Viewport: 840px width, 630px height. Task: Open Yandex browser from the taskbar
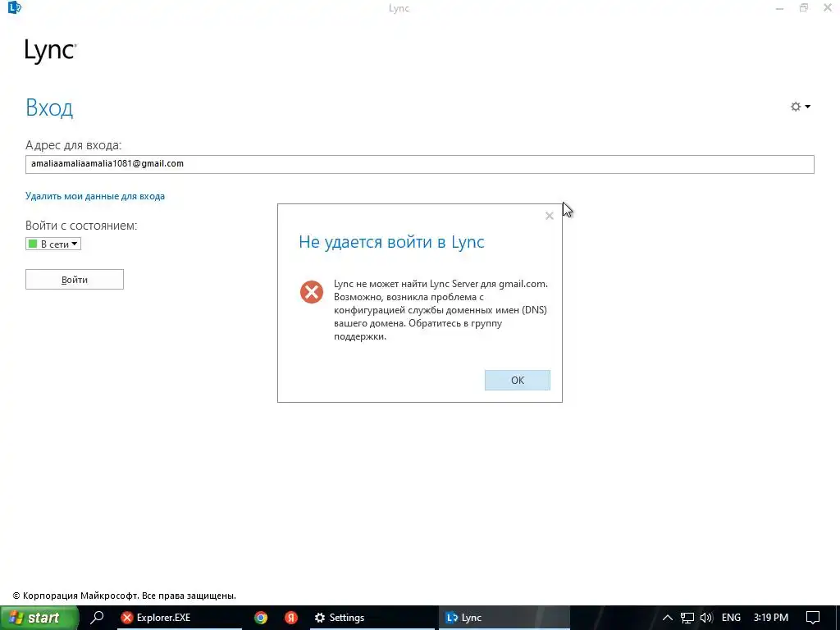coord(291,618)
